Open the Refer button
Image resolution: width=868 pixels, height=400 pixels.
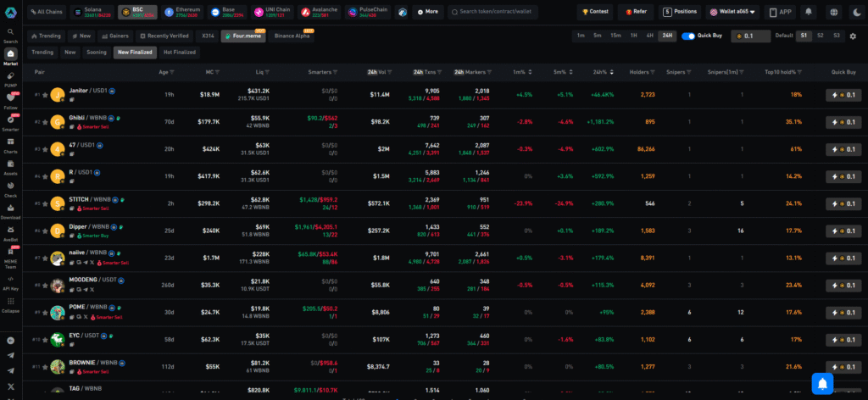[636, 12]
